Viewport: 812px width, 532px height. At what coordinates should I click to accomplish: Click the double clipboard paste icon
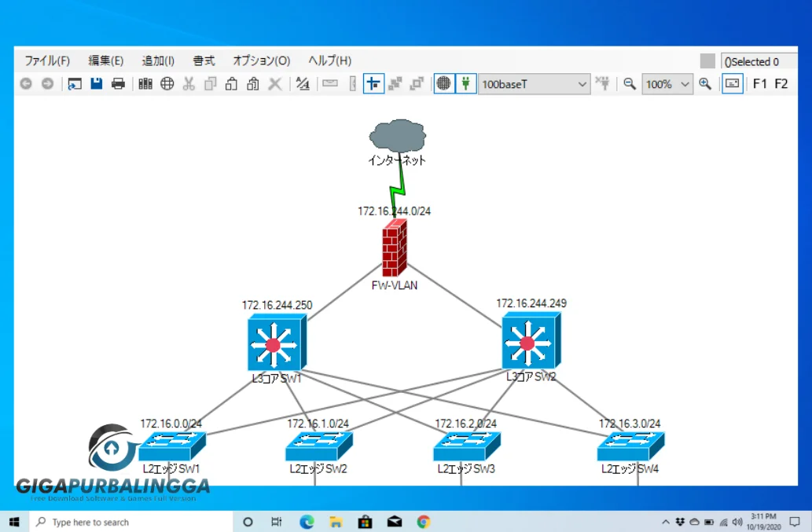(x=253, y=83)
